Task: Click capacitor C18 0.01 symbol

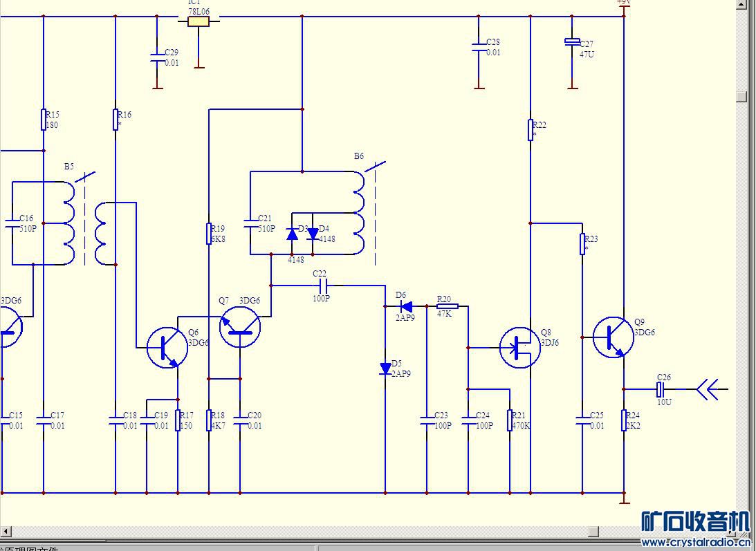Action: 116,420
